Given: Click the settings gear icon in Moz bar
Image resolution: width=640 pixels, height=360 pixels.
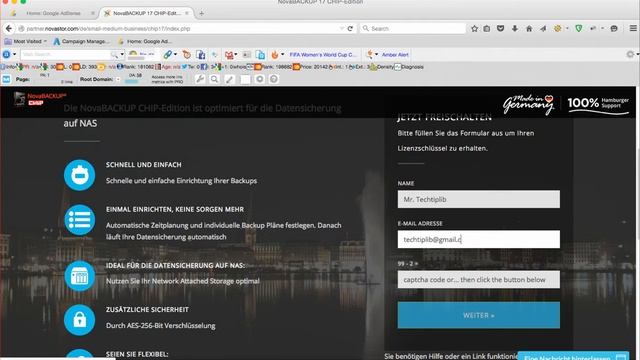Looking at the screenshot, I should click(x=260, y=79).
